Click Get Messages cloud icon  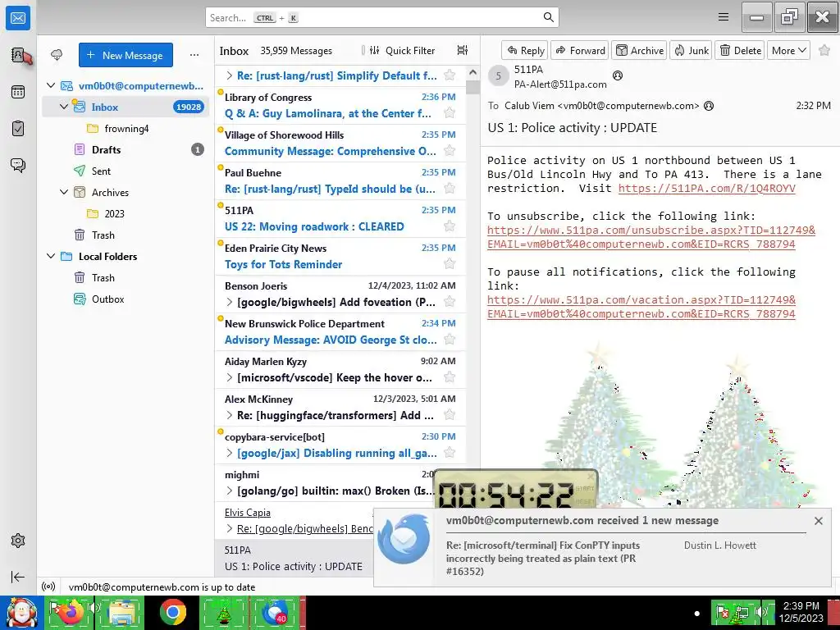57,55
